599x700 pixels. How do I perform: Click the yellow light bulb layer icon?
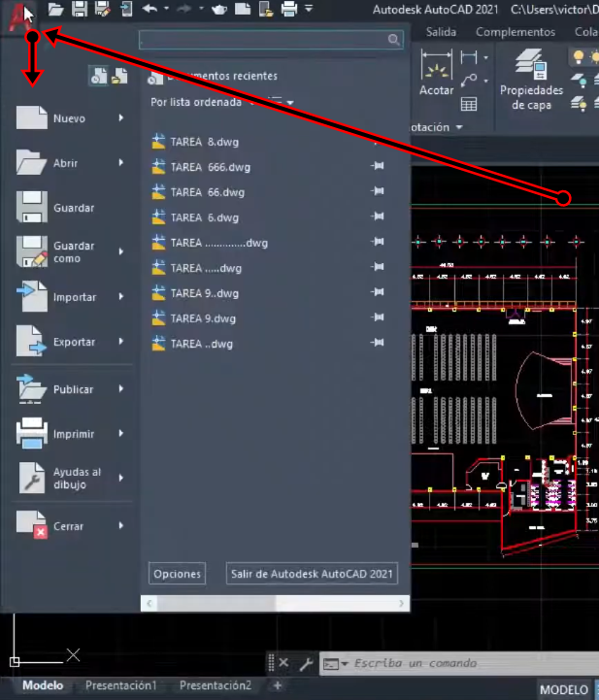(578, 57)
